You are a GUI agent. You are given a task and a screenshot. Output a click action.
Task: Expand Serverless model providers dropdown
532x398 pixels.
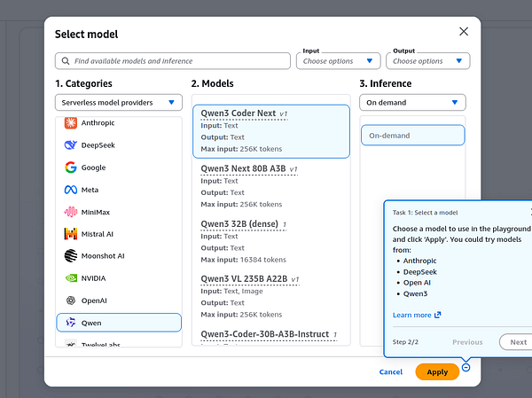(x=119, y=103)
